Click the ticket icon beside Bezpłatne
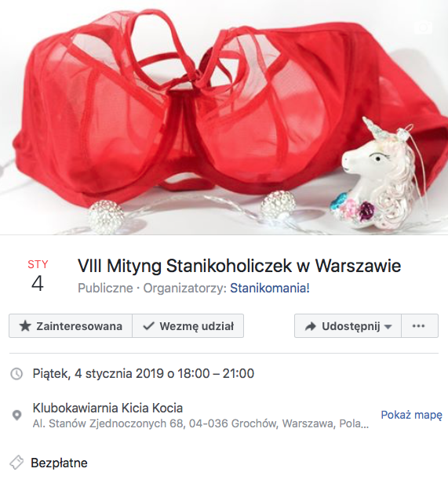Viewport: 448px width, 483px height. tap(16, 463)
